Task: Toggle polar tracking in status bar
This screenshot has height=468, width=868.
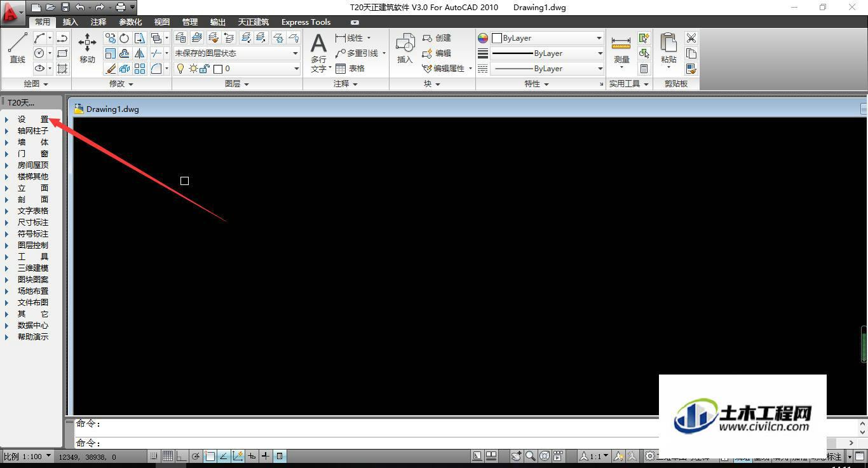Action: coord(196,456)
